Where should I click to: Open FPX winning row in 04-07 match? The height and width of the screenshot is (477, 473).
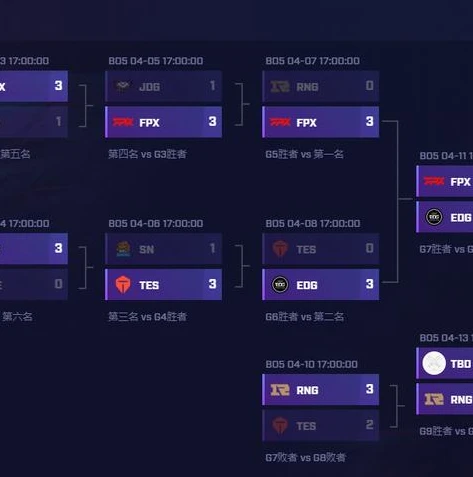point(321,122)
